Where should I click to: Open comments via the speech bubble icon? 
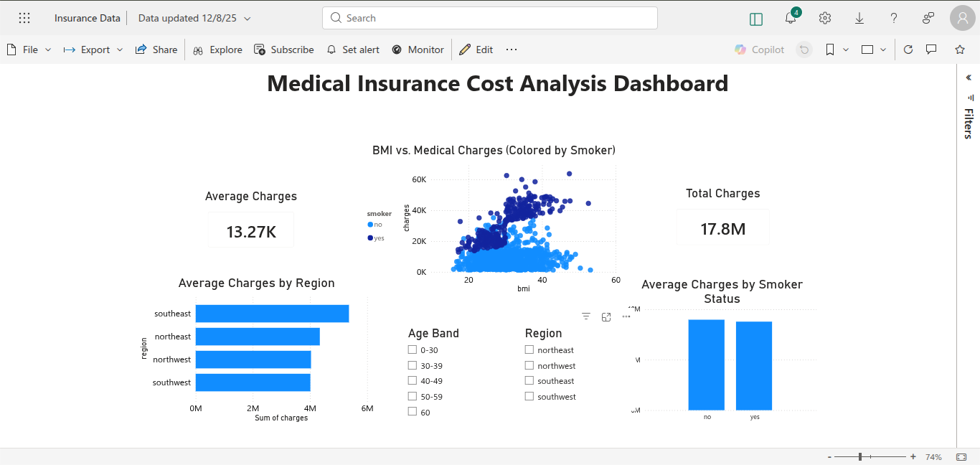tap(930, 50)
